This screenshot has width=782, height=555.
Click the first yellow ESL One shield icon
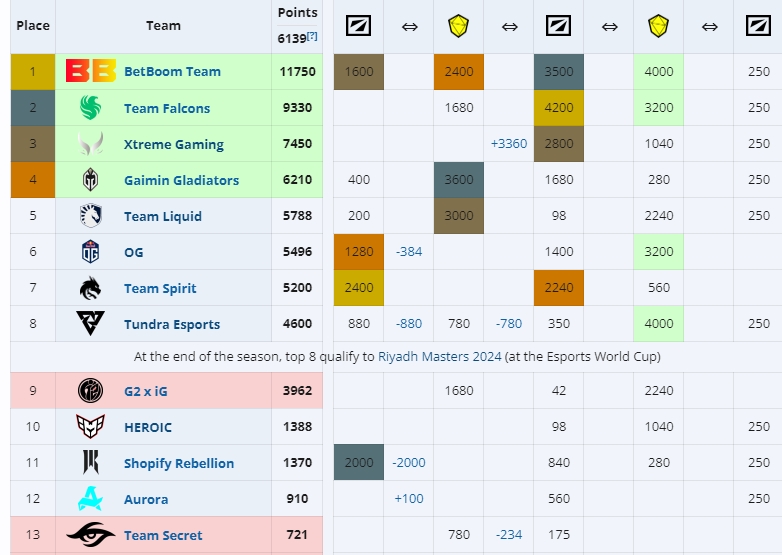point(458,26)
